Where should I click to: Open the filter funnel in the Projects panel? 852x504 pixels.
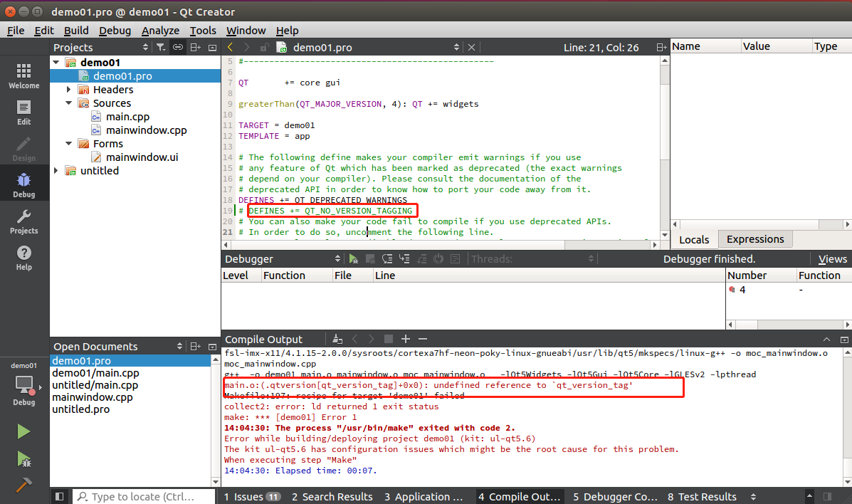[x=162, y=47]
